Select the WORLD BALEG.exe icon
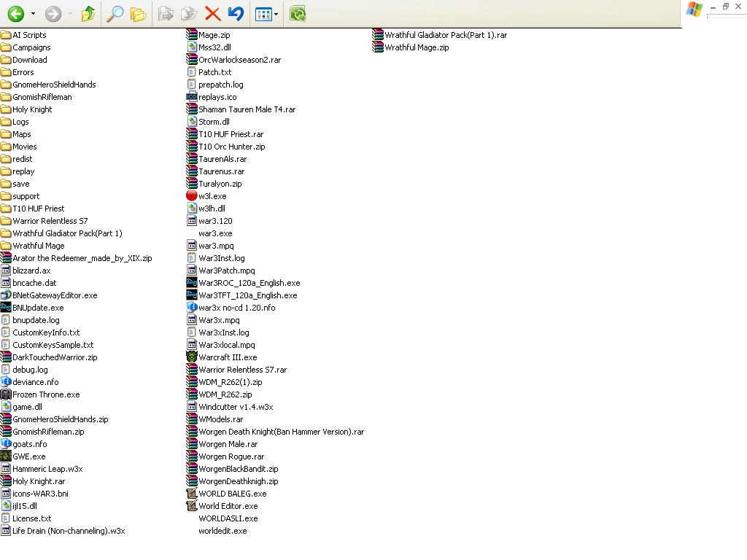Image resolution: width=747 pixels, height=560 pixels. coord(192,493)
